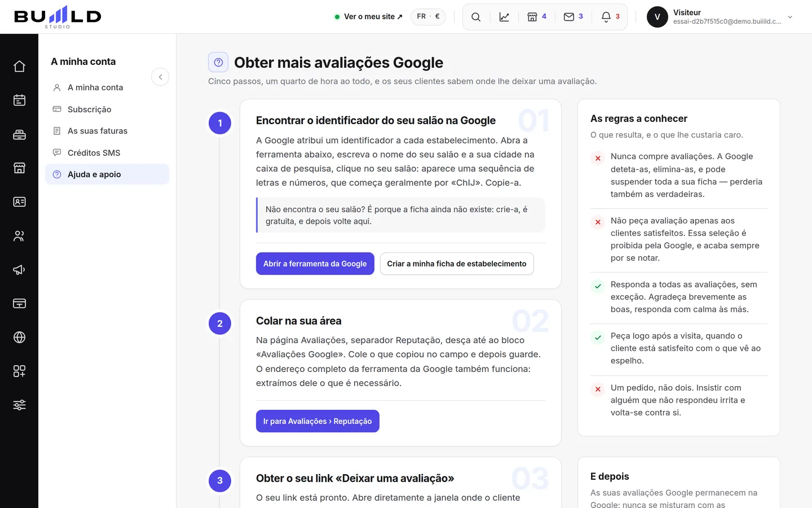Image resolution: width=812 pixels, height=508 pixels.
Task: Select Ajuda e apoio in the account menu
Action: [x=107, y=174]
